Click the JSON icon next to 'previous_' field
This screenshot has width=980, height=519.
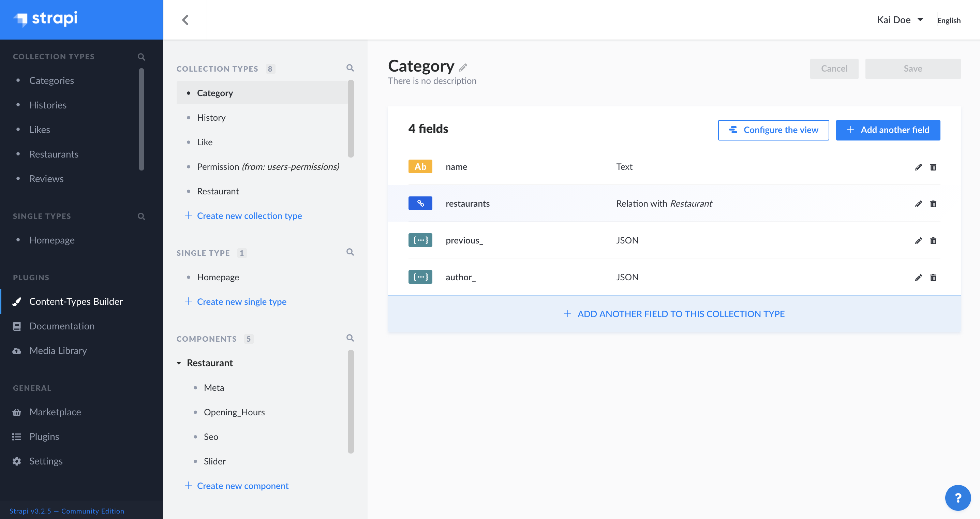[x=420, y=240]
